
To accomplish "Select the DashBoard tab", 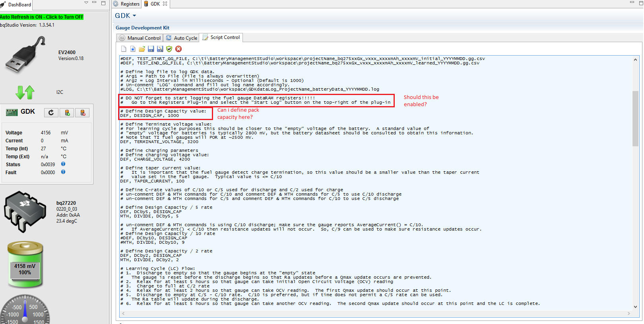I will pos(16,5).
